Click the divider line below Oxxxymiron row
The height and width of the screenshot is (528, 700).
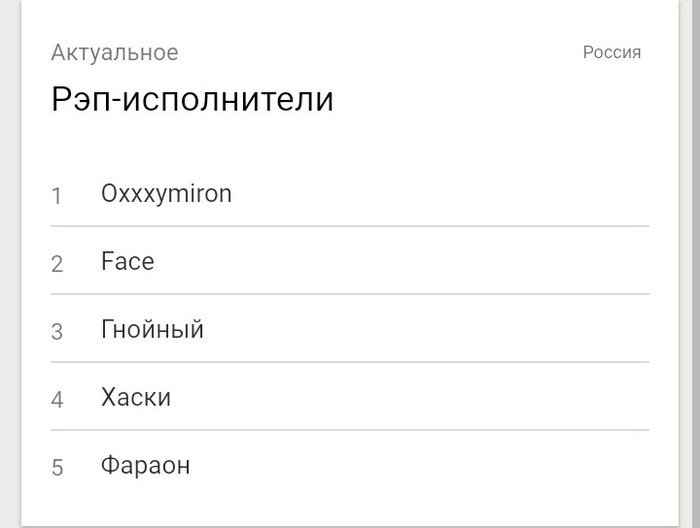click(x=350, y=226)
